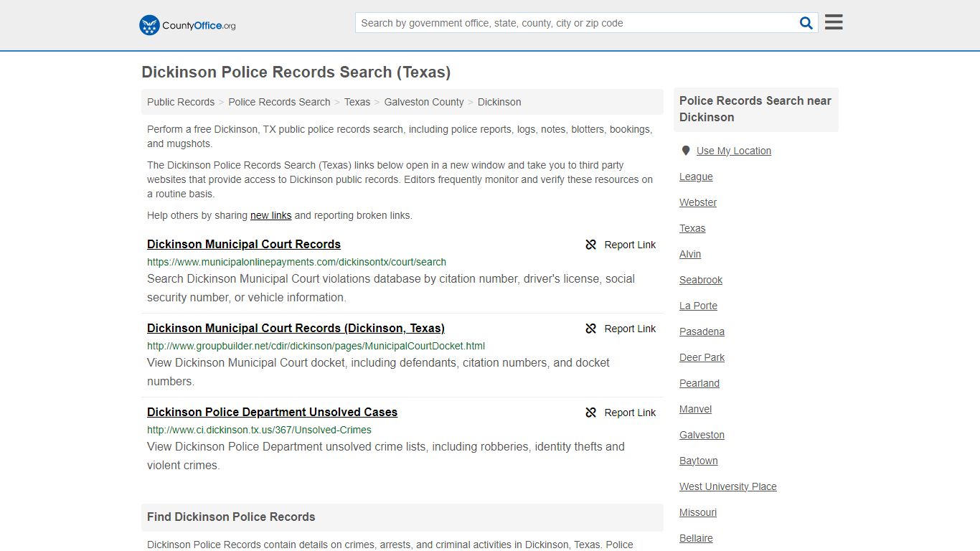
Task: Click broken-link icon for Unsolved Cases
Action: coord(591,413)
